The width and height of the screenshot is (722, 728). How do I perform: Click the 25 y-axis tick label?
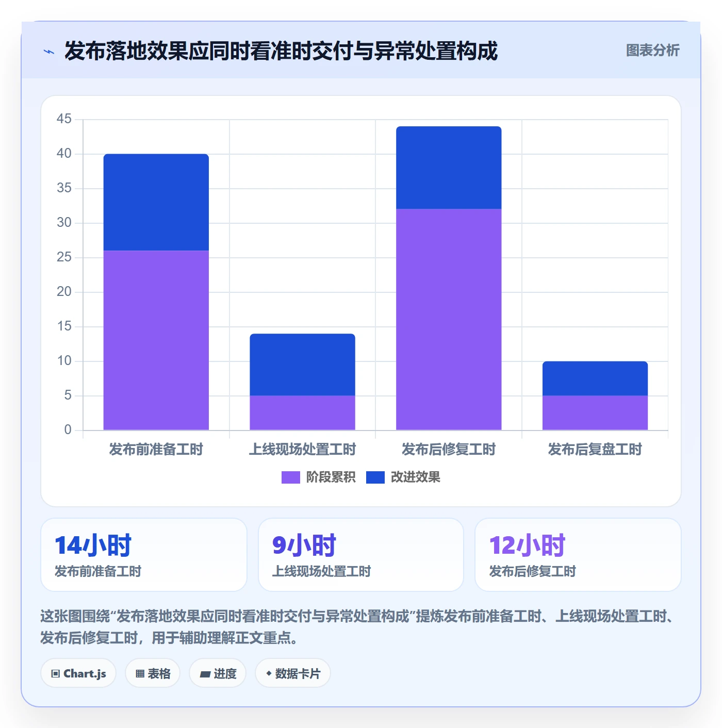point(64,257)
